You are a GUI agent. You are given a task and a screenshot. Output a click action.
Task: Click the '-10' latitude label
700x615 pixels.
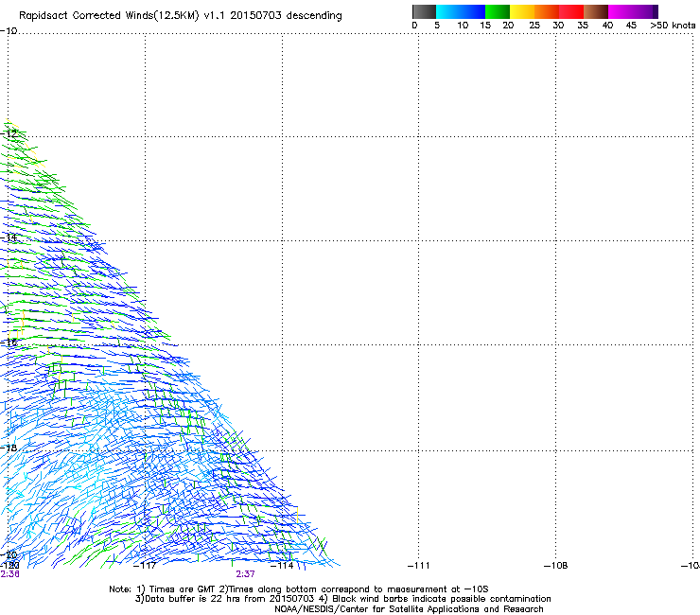point(9,31)
